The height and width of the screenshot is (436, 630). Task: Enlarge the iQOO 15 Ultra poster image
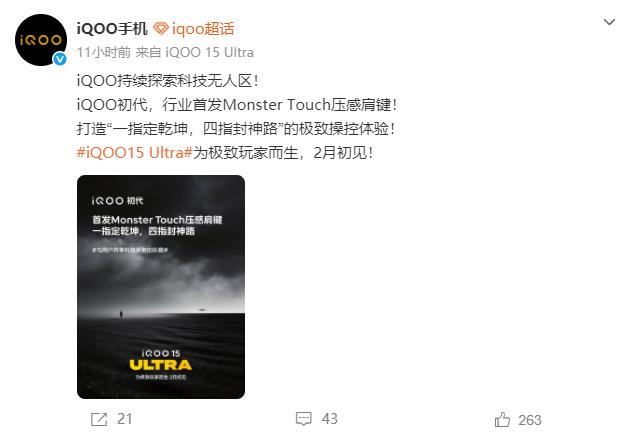click(x=161, y=287)
